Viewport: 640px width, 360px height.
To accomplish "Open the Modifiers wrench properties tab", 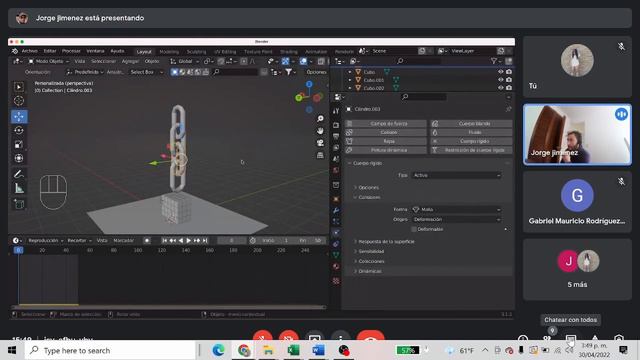I will coord(336,210).
